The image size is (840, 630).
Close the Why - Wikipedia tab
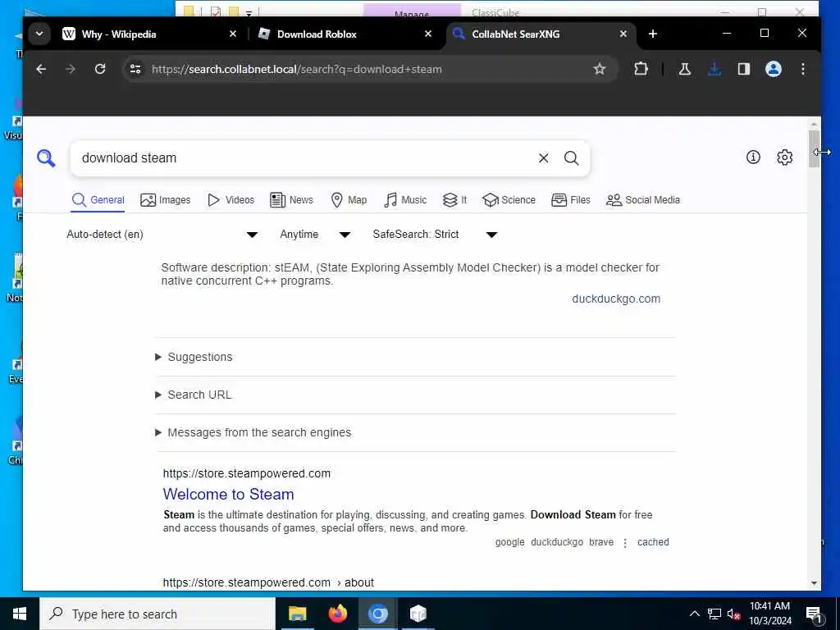233,34
